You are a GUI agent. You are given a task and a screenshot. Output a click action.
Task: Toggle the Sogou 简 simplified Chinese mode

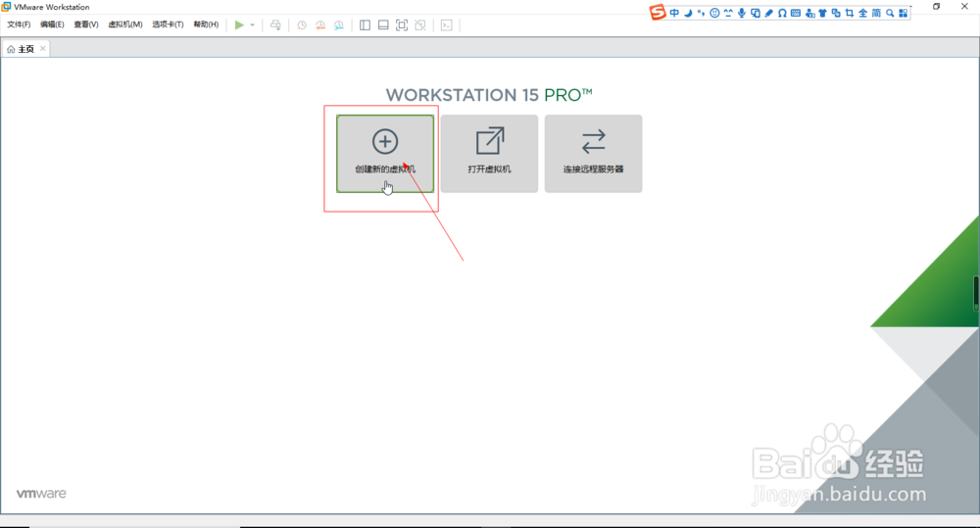click(876, 13)
